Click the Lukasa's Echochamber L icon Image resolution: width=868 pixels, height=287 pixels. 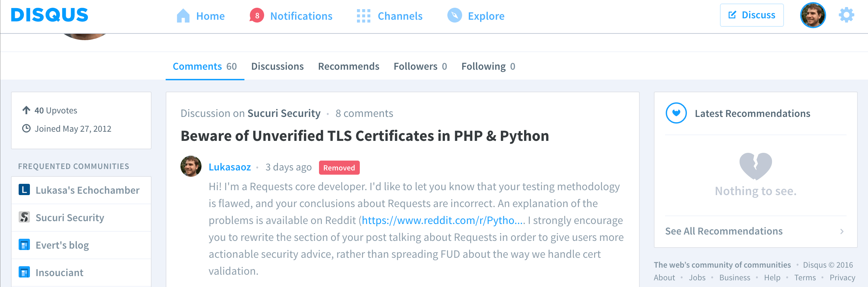click(24, 189)
